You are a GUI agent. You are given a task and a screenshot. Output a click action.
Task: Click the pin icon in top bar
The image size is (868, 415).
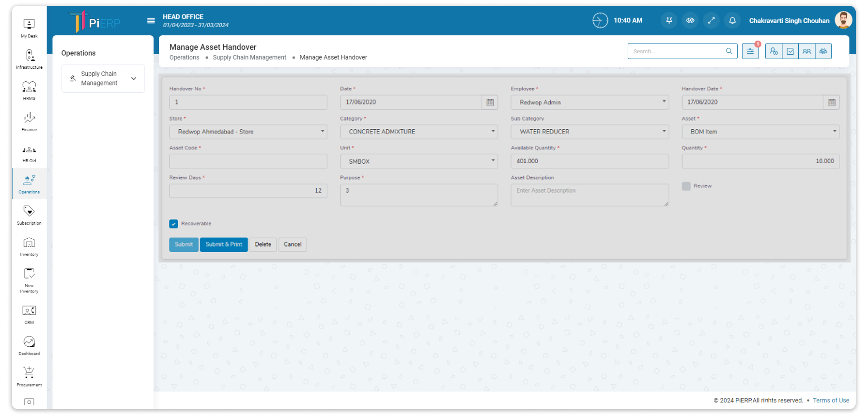(669, 20)
